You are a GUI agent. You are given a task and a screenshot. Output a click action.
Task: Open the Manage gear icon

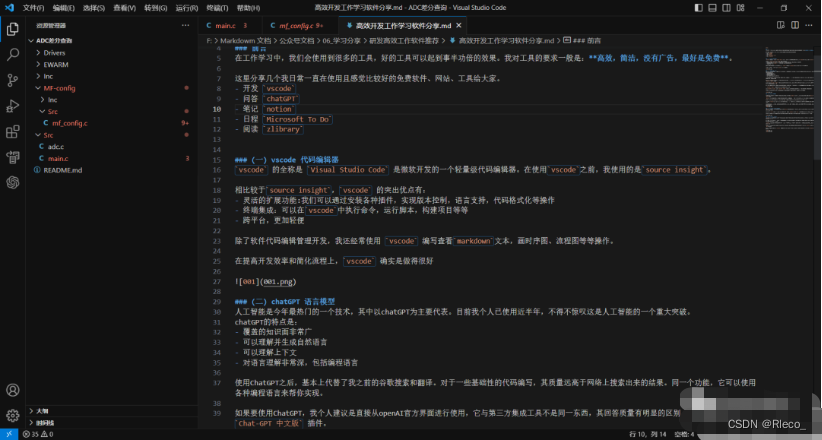coord(13,415)
